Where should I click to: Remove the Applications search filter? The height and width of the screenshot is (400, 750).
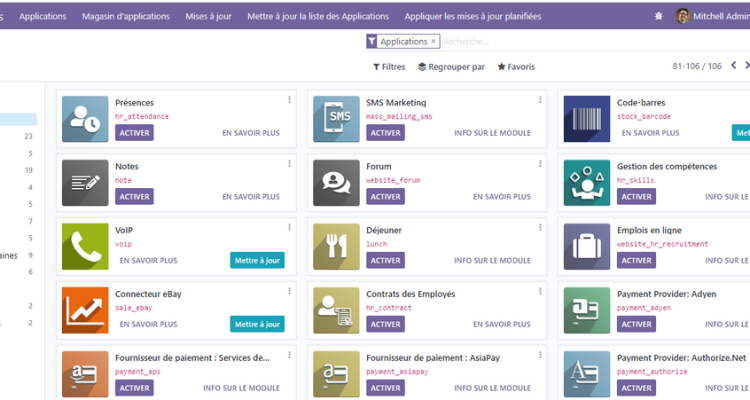(433, 41)
